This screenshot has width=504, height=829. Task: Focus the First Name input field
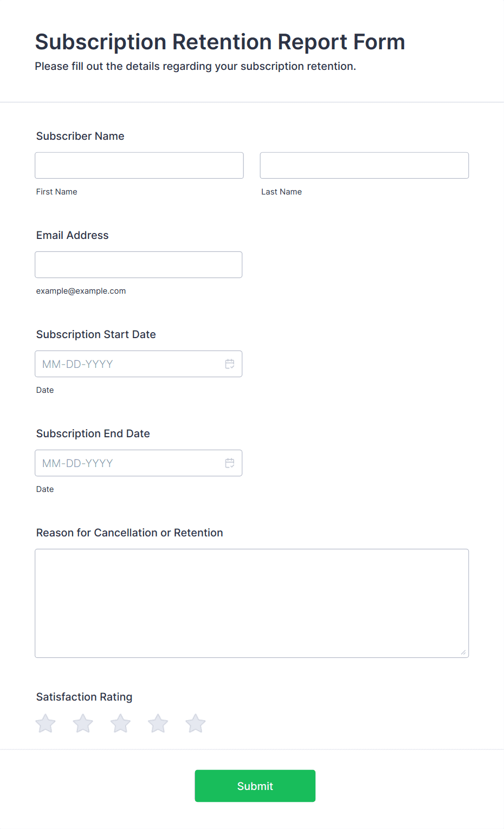tap(139, 165)
